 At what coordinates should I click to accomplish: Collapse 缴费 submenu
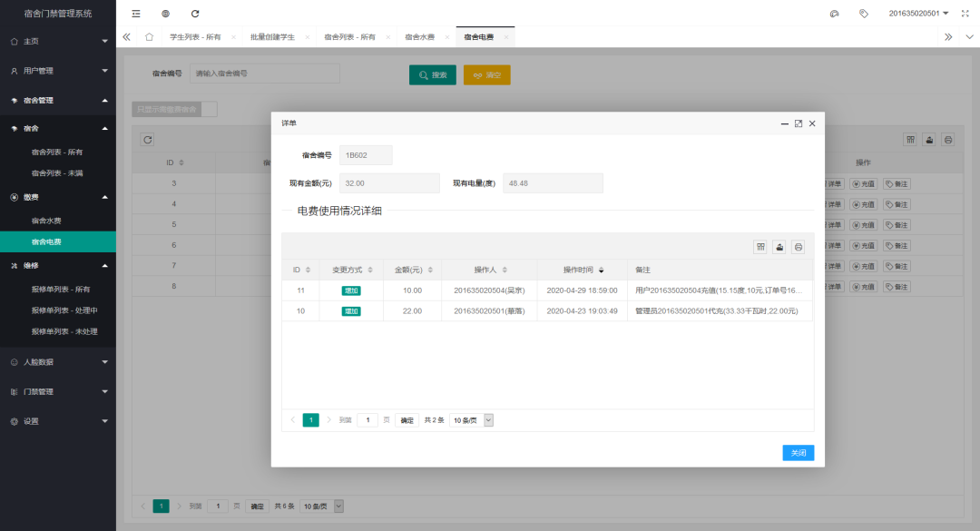58,197
